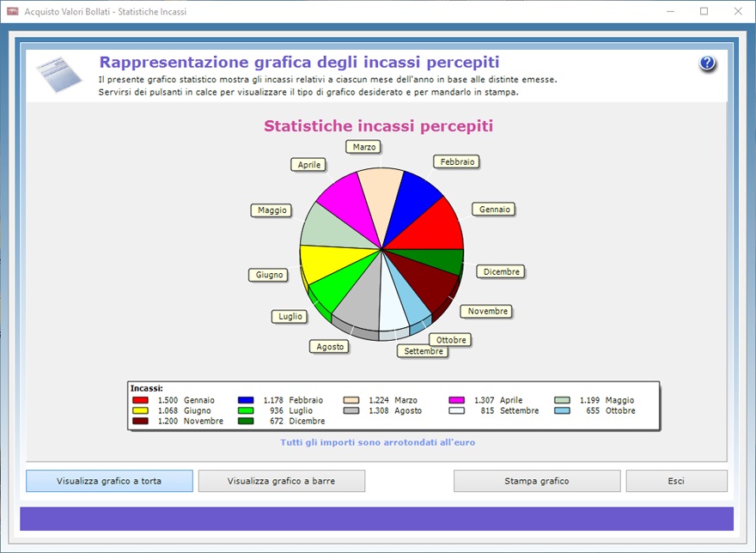Select the Luglio pie chart label
The width and height of the screenshot is (756, 553).
pos(290,317)
